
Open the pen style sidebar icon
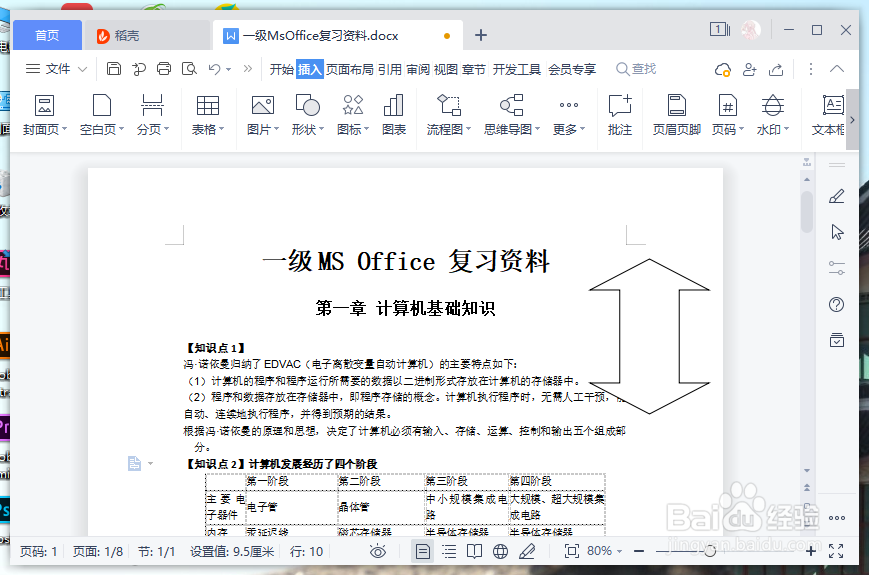click(836, 196)
